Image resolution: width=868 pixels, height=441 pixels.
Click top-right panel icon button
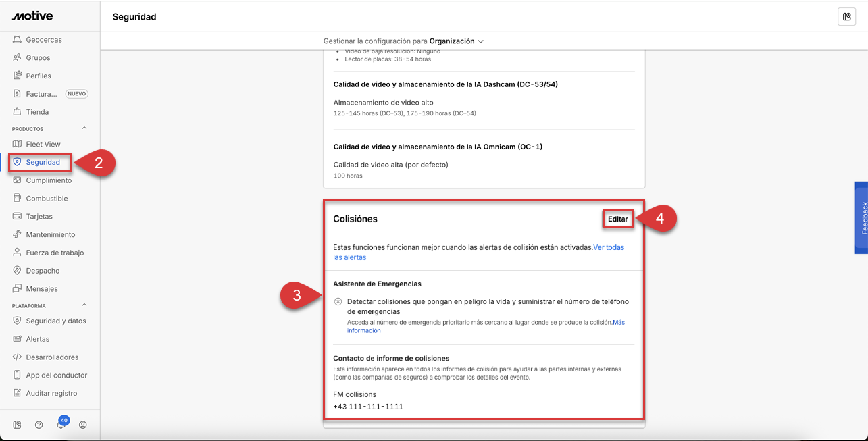pyautogui.click(x=846, y=17)
